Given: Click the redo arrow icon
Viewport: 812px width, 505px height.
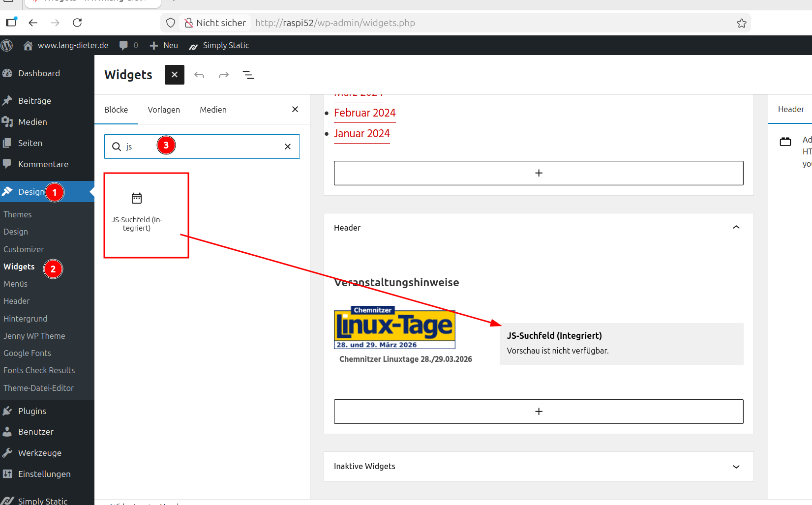Looking at the screenshot, I should coord(224,75).
